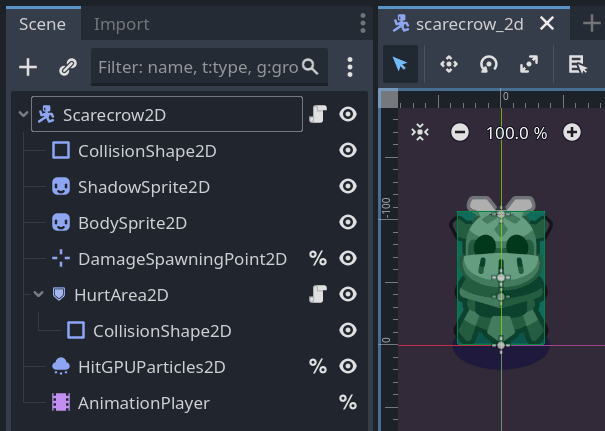The image size is (605, 431).
Task: Collapse the HurtArea2D node children
Action: [38, 294]
